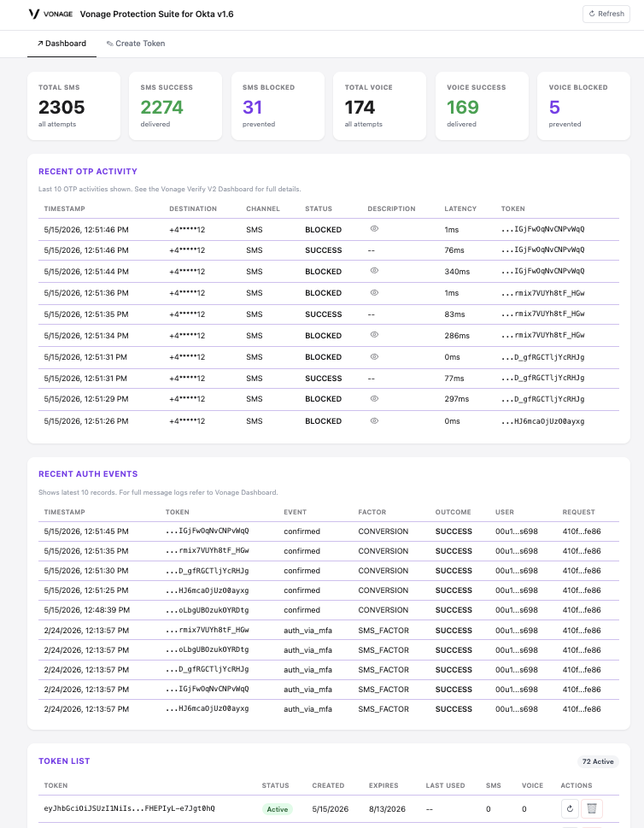
Task: Click the Event column header in Auth Events
Action: click(295, 512)
